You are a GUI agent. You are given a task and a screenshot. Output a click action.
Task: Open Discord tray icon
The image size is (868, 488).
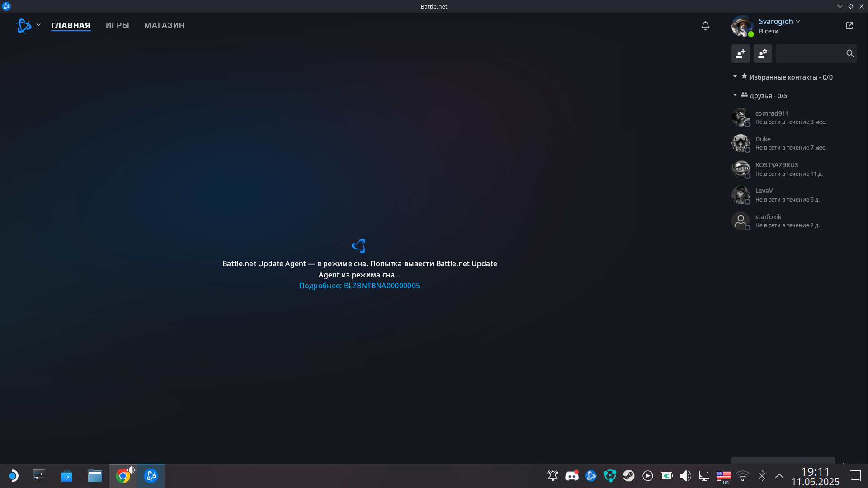572,476
